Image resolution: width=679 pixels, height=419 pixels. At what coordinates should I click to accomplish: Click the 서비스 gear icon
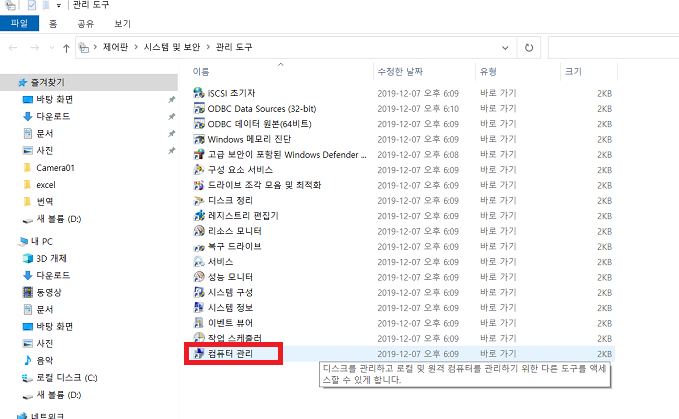(x=199, y=262)
